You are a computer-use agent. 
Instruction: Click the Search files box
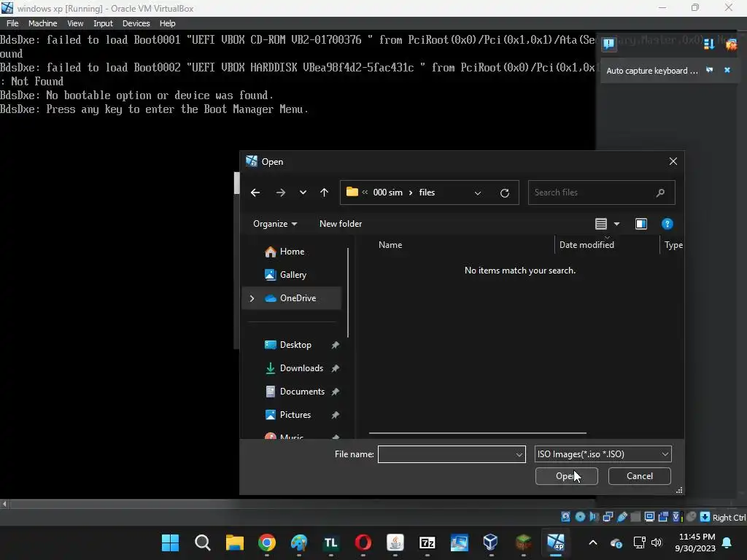(x=601, y=192)
